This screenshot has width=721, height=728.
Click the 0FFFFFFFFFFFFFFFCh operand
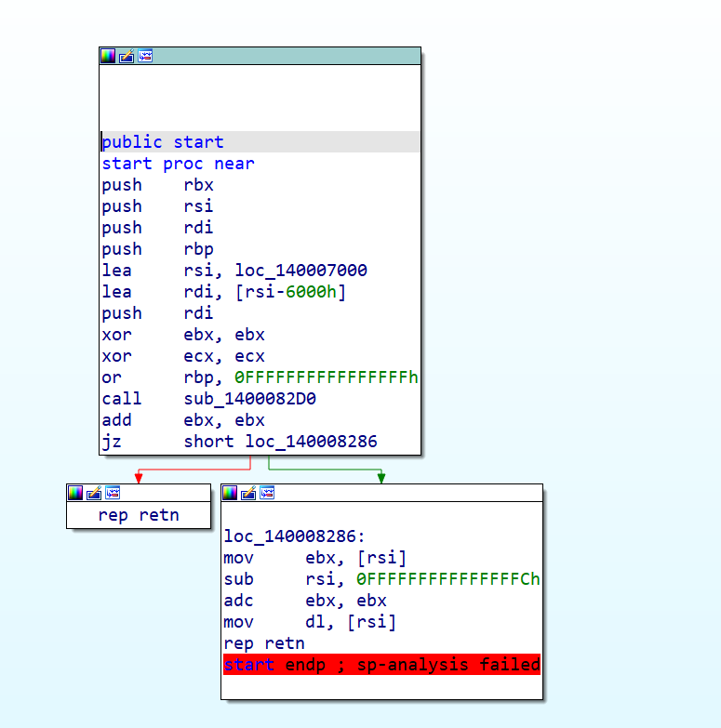click(x=448, y=579)
